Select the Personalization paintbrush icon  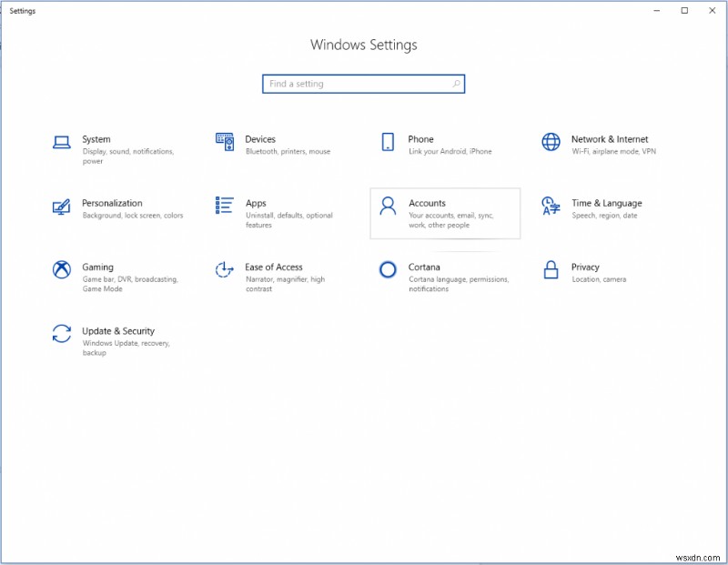click(62, 207)
